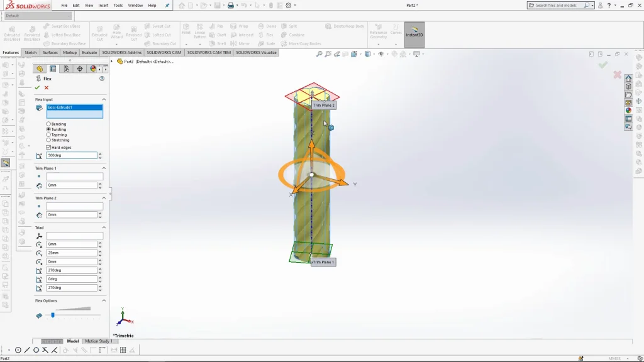Open the DimXpertManager crosshair tab icon
The width and height of the screenshot is (644, 362).
tap(79, 69)
